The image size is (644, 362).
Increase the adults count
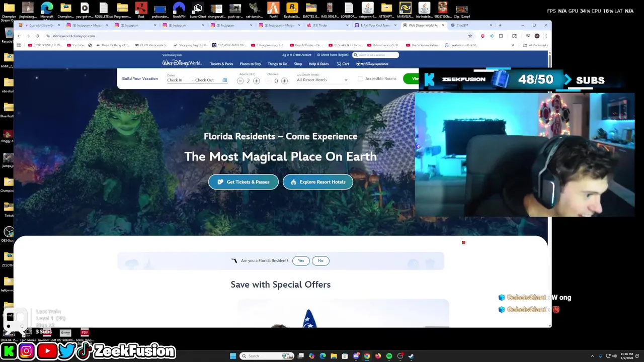pos(256,81)
